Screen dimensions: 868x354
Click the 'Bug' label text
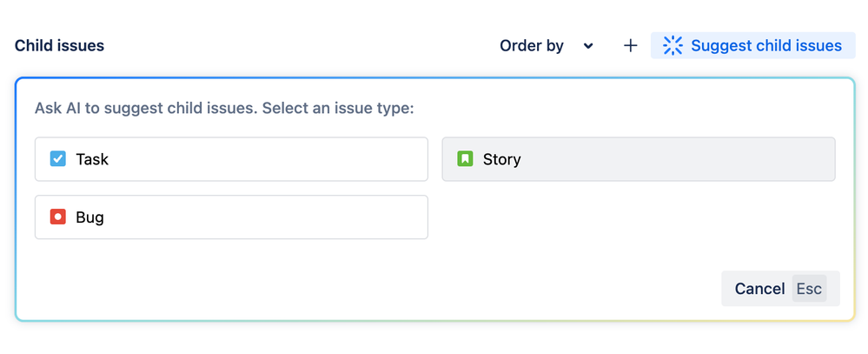[x=89, y=217]
